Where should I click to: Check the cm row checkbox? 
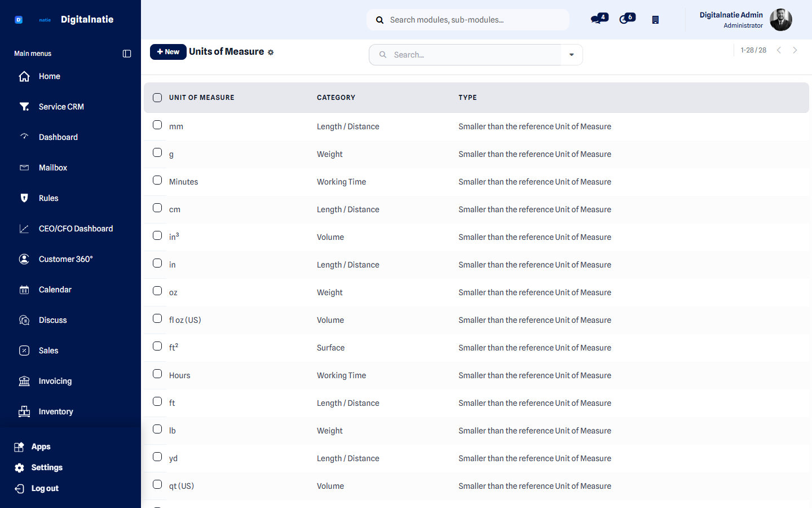pyautogui.click(x=157, y=208)
